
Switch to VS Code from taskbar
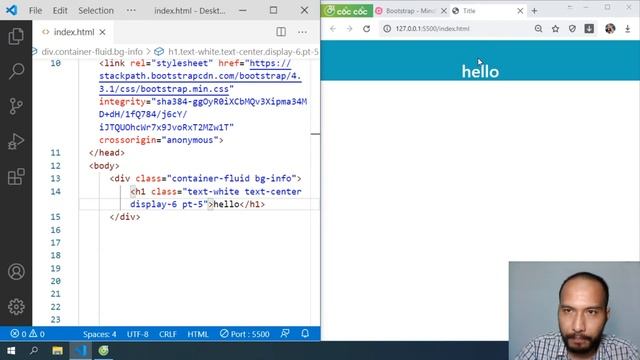[80, 351]
